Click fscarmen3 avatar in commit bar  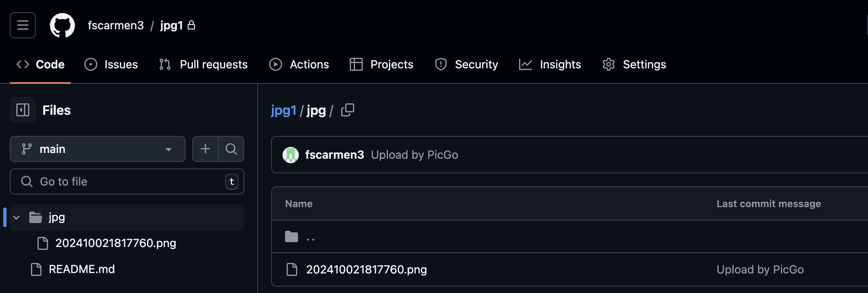click(291, 155)
